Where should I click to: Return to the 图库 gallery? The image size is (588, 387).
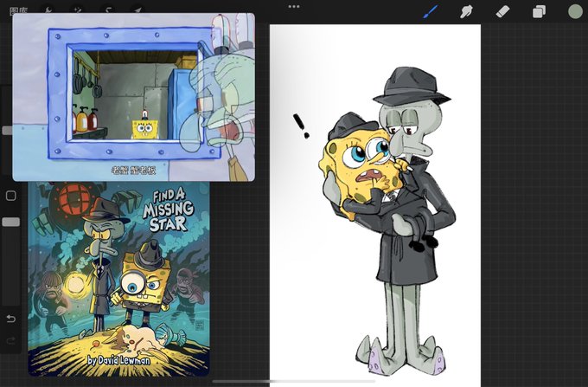[19, 10]
